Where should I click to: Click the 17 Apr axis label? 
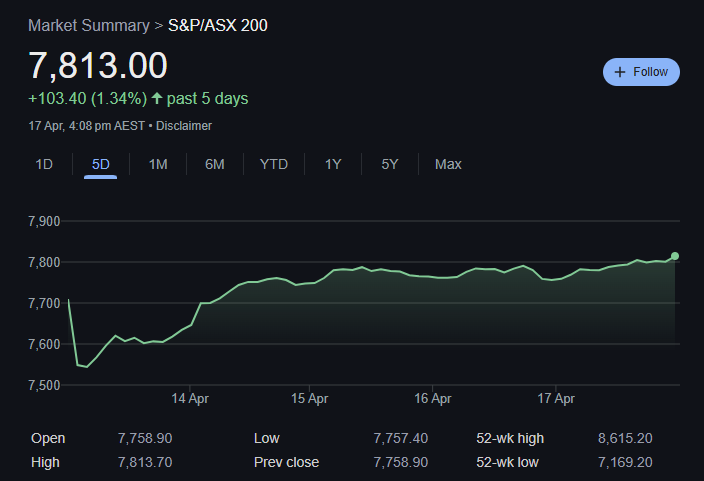click(x=556, y=398)
